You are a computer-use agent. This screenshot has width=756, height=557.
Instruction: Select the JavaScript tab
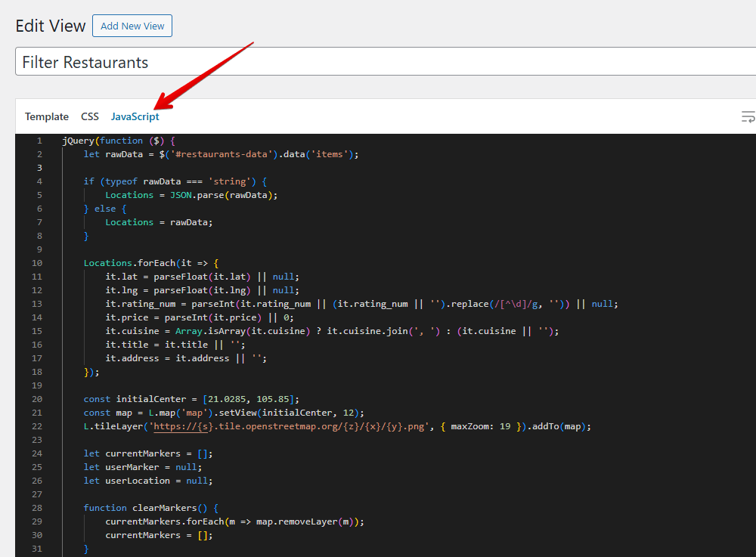[x=135, y=116]
